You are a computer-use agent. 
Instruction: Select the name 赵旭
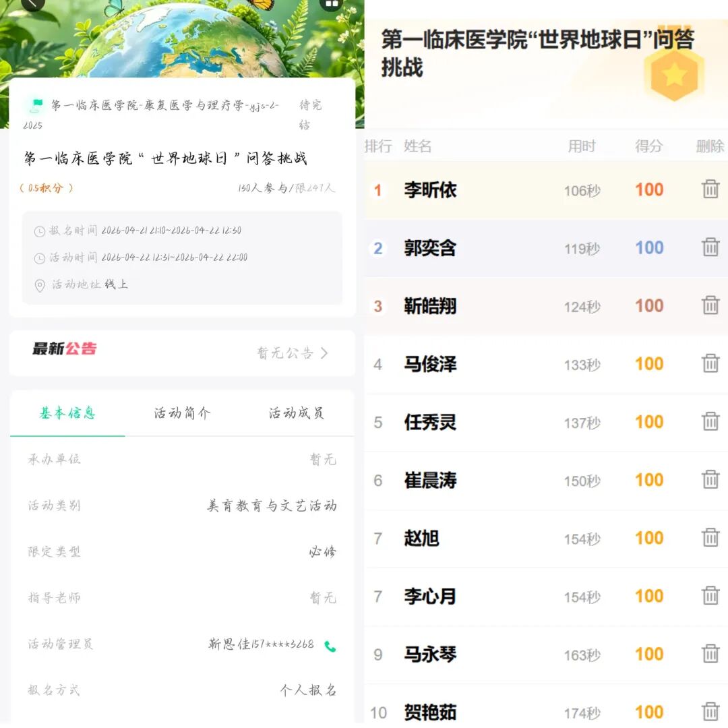421,538
